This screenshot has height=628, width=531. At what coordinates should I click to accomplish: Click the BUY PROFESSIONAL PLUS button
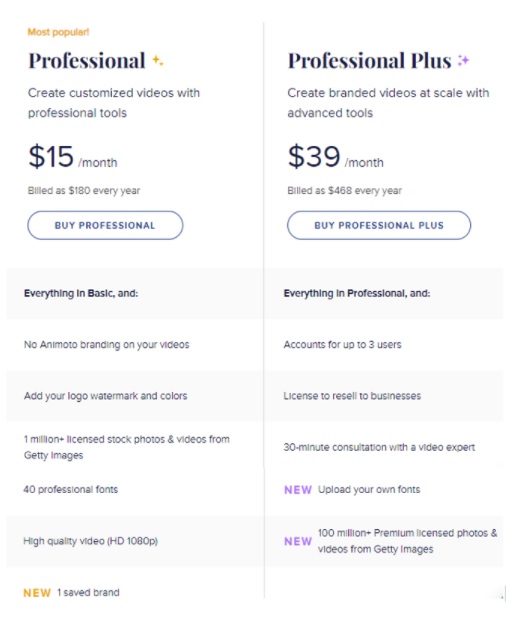[x=379, y=225]
